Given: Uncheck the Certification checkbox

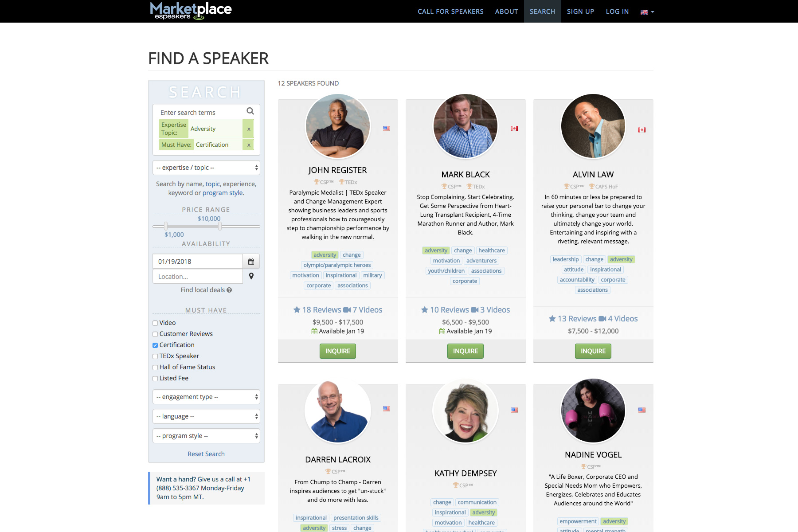Looking at the screenshot, I should (155, 345).
